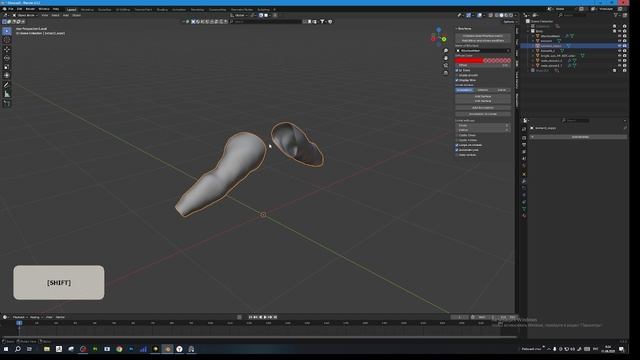Click the outliner search field
Image resolution: width=640 pixels, height=360 pixels.
pos(572,15)
